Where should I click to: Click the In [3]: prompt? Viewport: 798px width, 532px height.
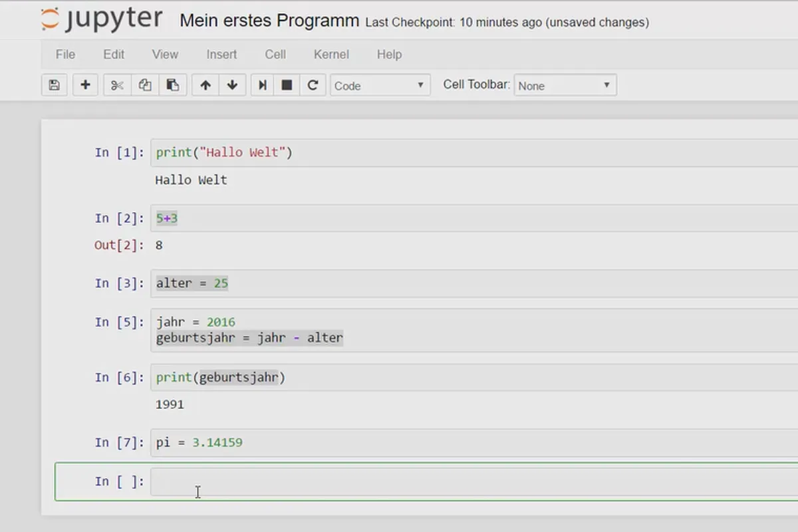point(120,283)
